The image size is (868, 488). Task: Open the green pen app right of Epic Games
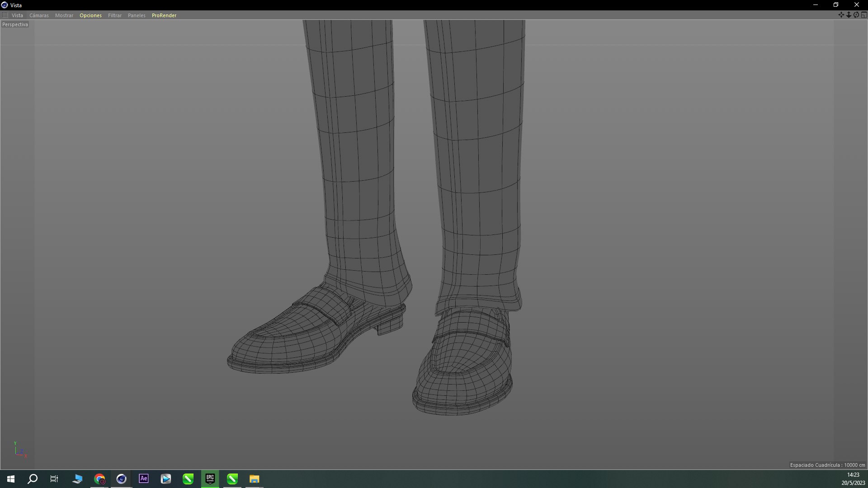pyautogui.click(x=232, y=479)
